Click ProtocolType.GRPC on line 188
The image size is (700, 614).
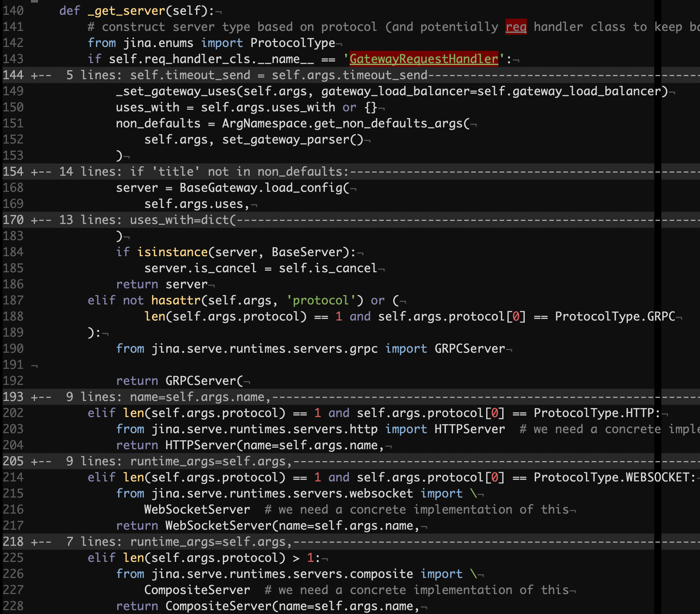pos(615,316)
